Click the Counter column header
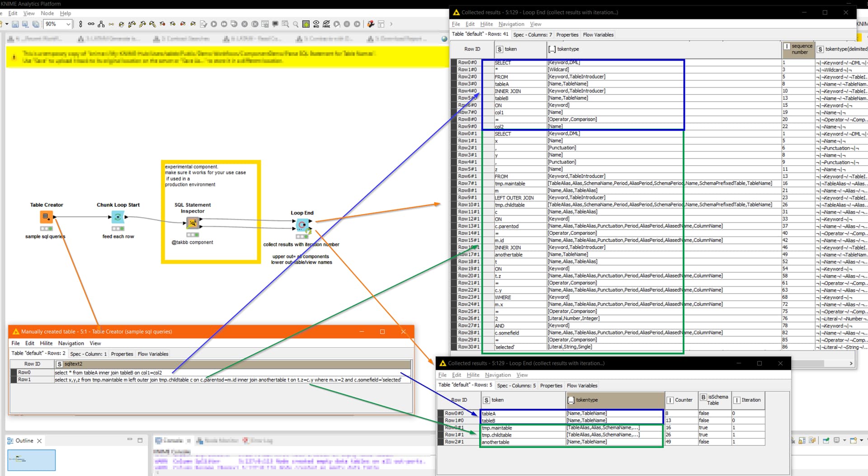The image size is (868, 476). click(681, 400)
